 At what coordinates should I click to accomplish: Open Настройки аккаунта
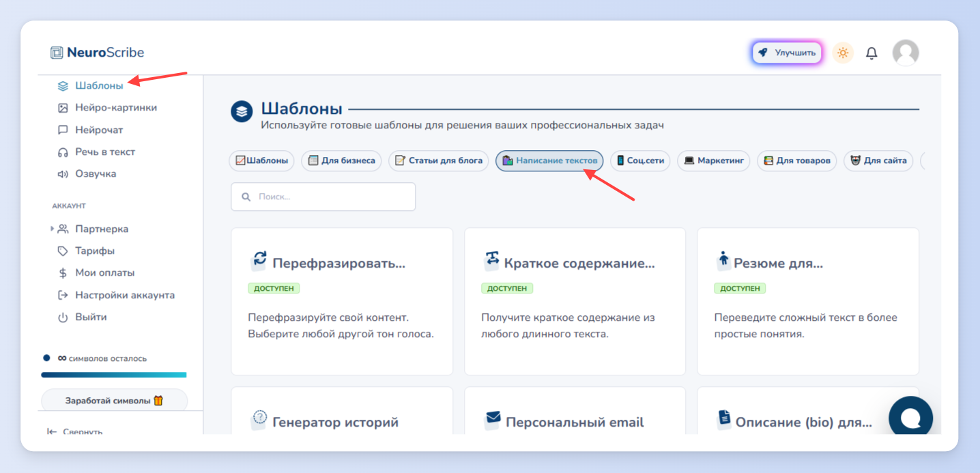[x=125, y=295]
